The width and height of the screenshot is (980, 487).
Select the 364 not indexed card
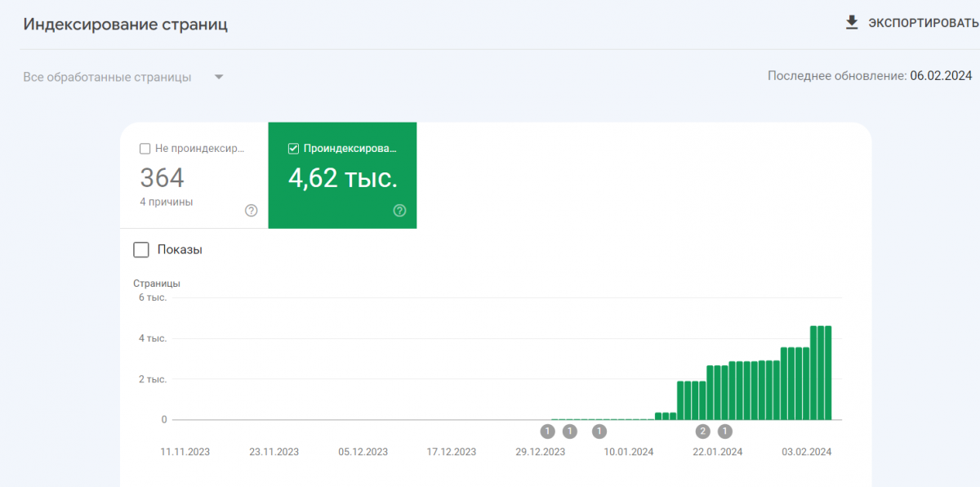pyautogui.click(x=194, y=176)
